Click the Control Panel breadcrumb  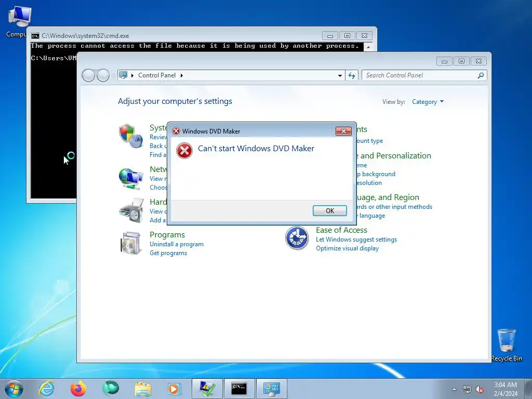(x=157, y=75)
